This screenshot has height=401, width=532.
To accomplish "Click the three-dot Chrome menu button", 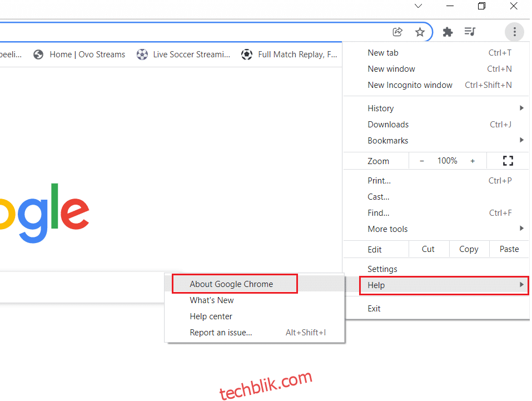I will pos(514,32).
